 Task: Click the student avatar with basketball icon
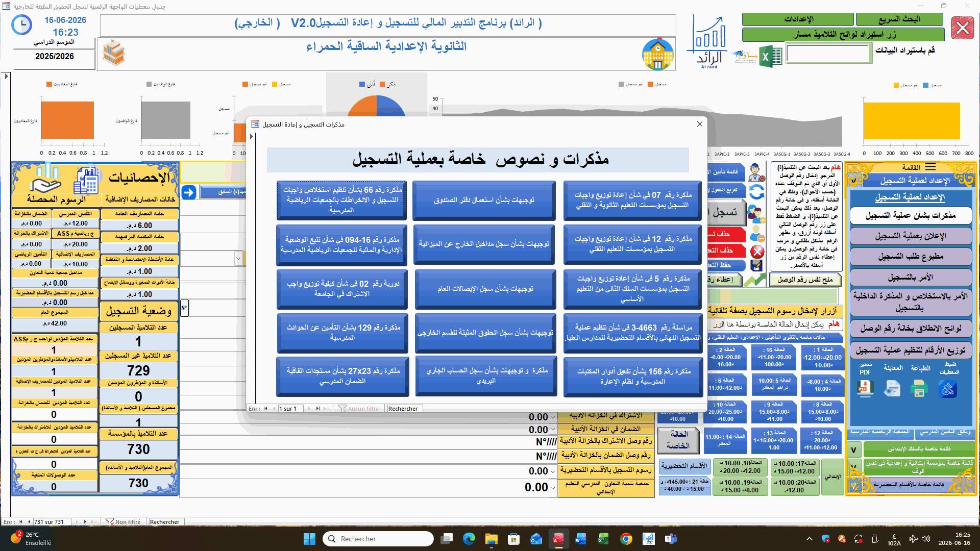coord(757,172)
